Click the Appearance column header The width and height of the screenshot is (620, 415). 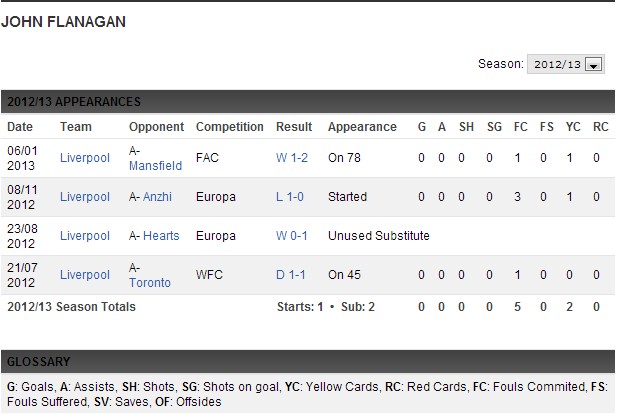[x=362, y=127]
